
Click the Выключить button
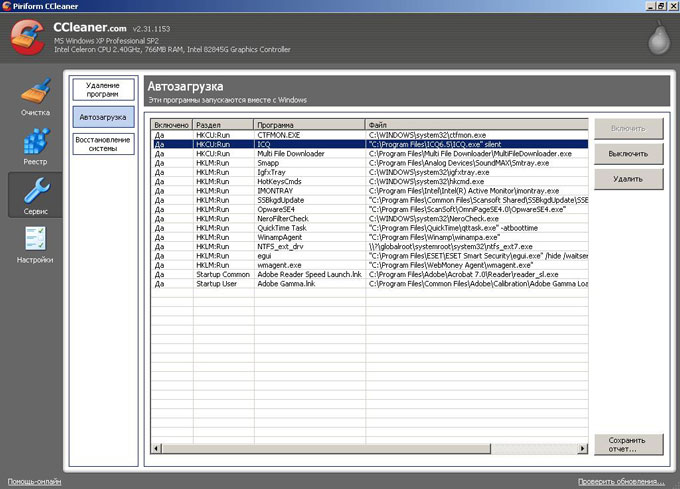pyautogui.click(x=628, y=153)
